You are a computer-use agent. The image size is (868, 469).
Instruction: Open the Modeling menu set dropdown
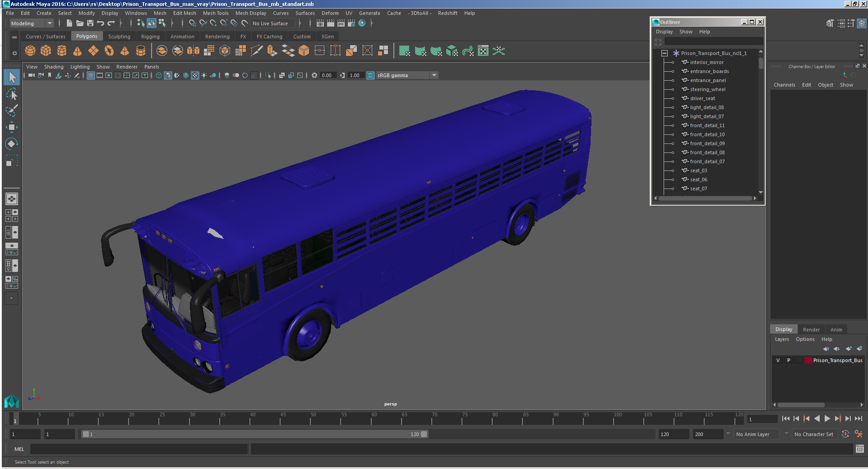point(32,23)
